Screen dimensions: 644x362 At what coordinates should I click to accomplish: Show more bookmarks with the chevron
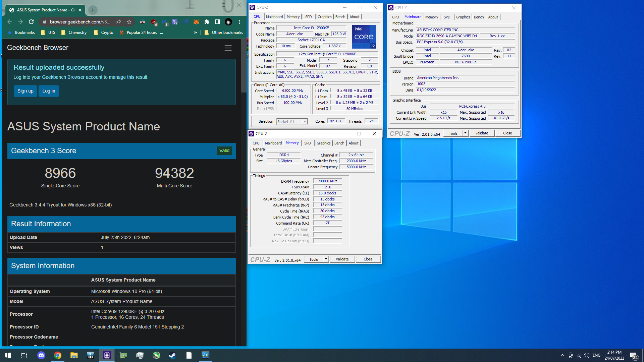(x=196, y=33)
